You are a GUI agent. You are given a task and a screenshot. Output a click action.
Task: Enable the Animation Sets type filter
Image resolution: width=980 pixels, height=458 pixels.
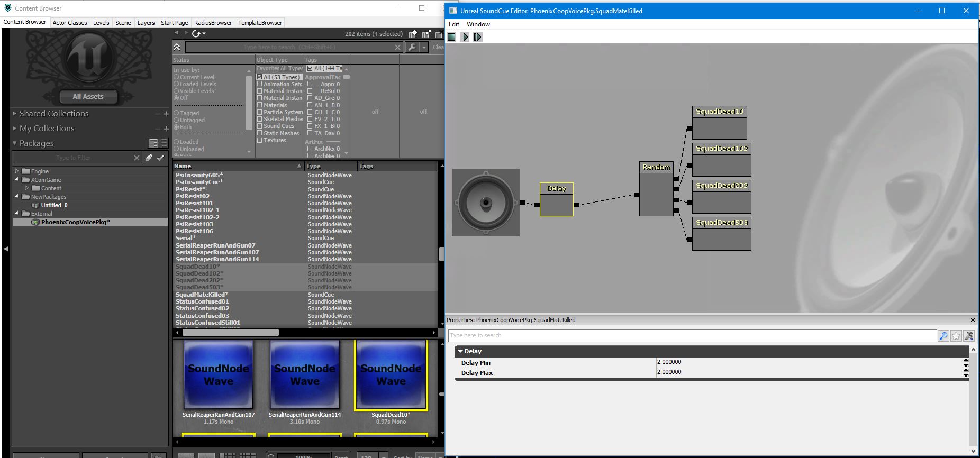(x=260, y=84)
